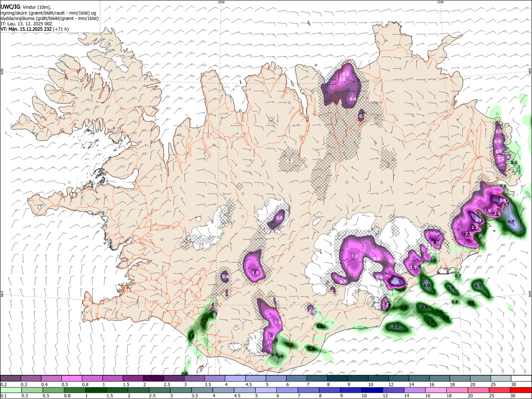This screenshot has height=399, width=532.
Task: Click the darkest purple snow-scale swatch labelled 2
Action: click(153, 379)
